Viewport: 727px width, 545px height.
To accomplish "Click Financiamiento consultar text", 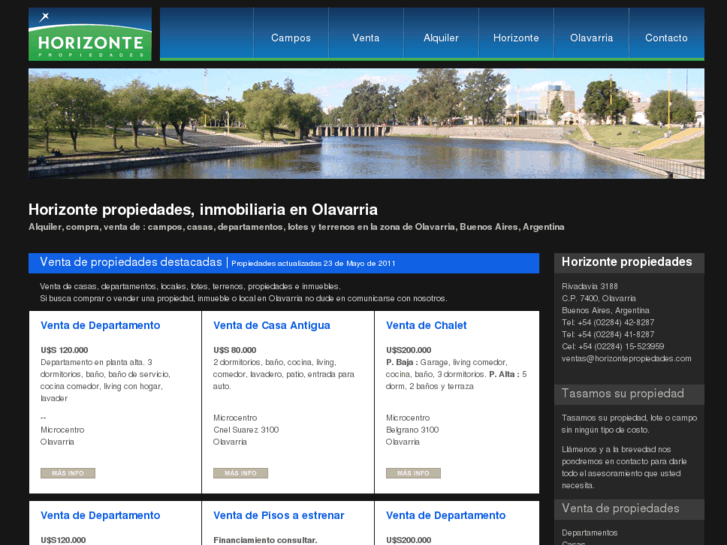I will coord(265,540).
